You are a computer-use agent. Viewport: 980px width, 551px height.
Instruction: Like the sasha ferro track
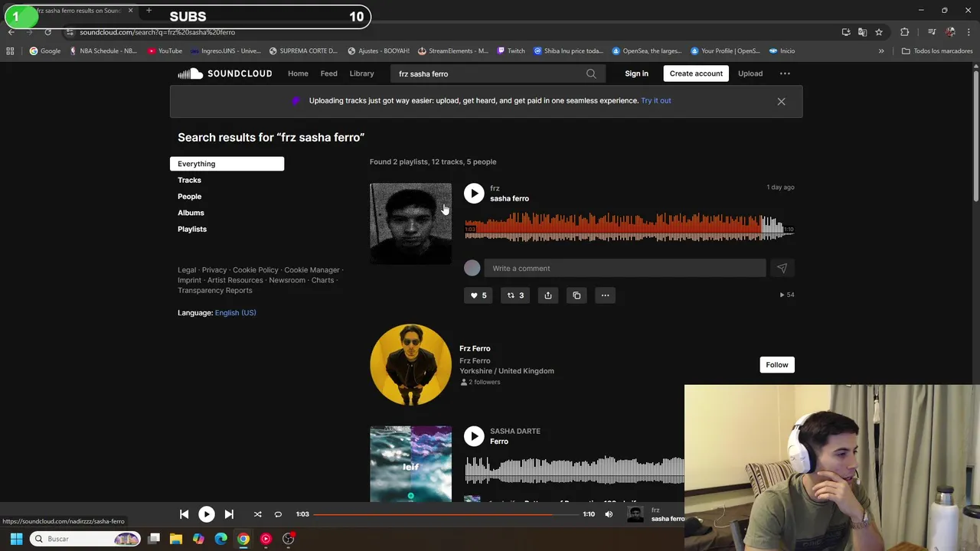tap(479, 295)
